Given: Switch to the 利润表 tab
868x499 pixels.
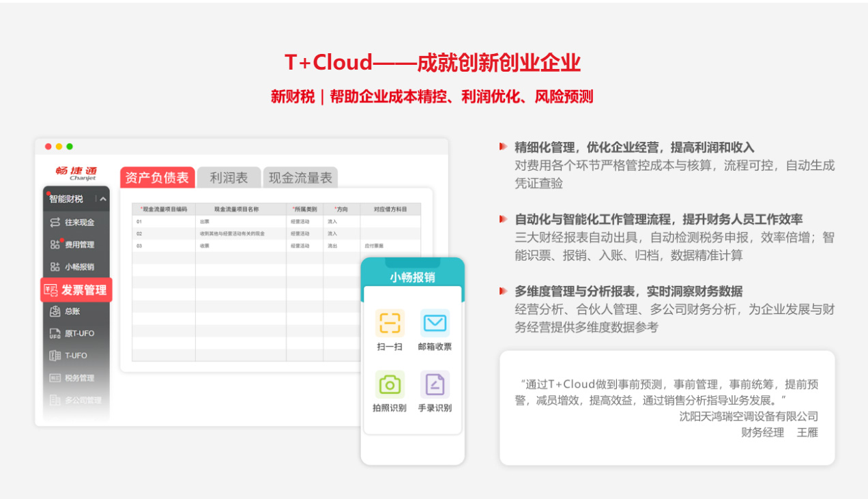Looking at the screenshot, I should (x=229, y=177).
